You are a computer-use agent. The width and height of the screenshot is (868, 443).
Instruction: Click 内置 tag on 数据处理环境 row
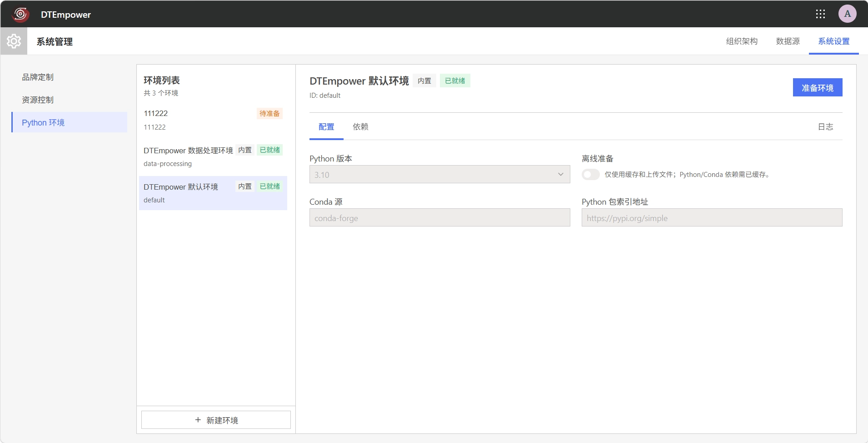point(245,150)
